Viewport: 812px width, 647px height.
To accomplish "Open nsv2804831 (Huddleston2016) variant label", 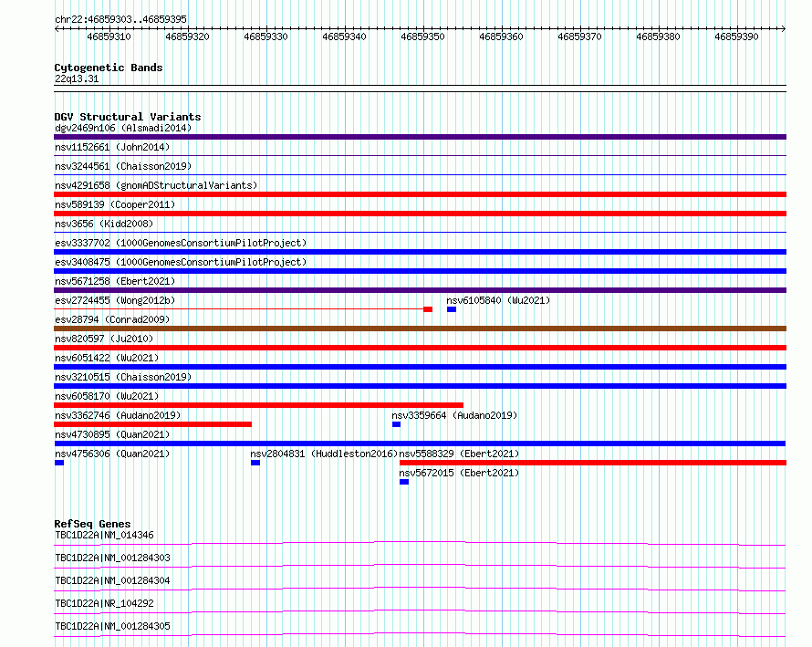I will [x=324, y=454].
